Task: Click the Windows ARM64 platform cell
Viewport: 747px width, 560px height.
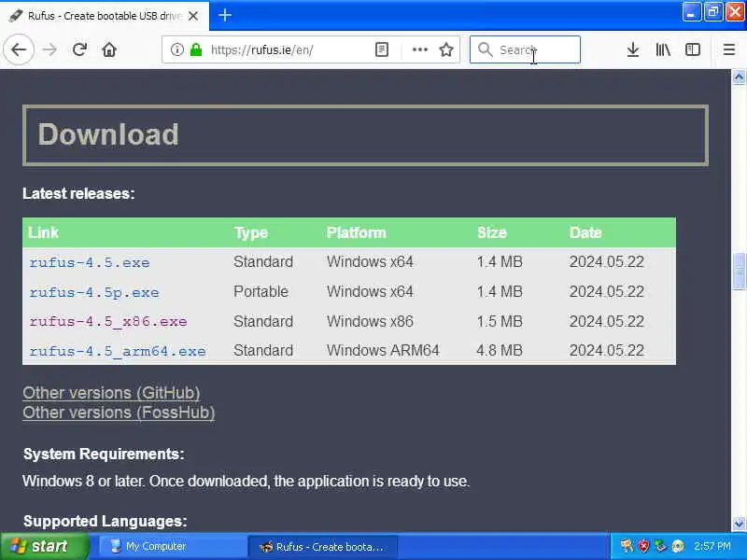Action: (x=383, y=351)
